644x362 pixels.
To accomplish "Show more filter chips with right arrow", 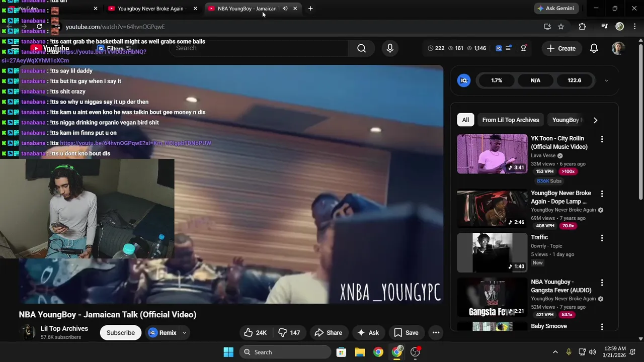I will [595, 120].
